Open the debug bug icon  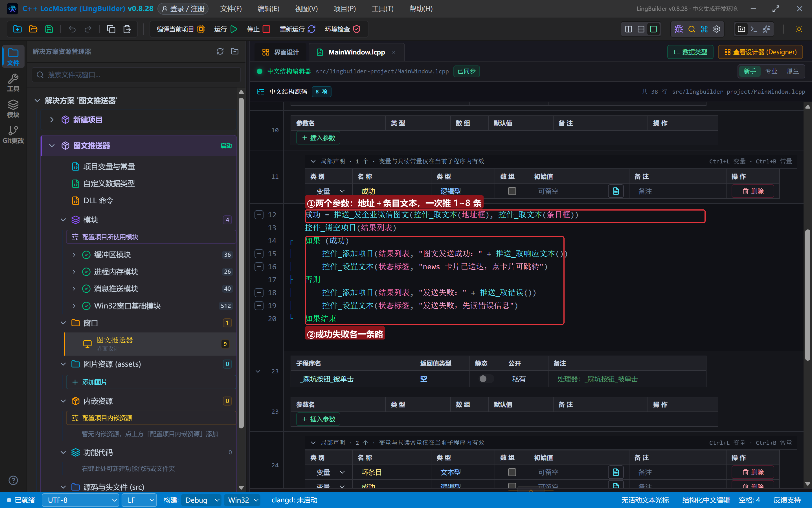coord(679,29)
